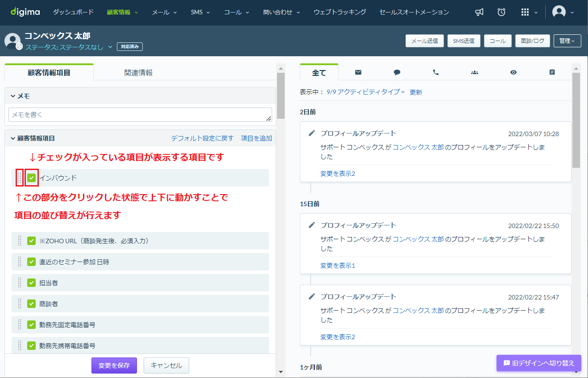Switch with 旧デザインへ切り替え button

[x=539, y=363]
